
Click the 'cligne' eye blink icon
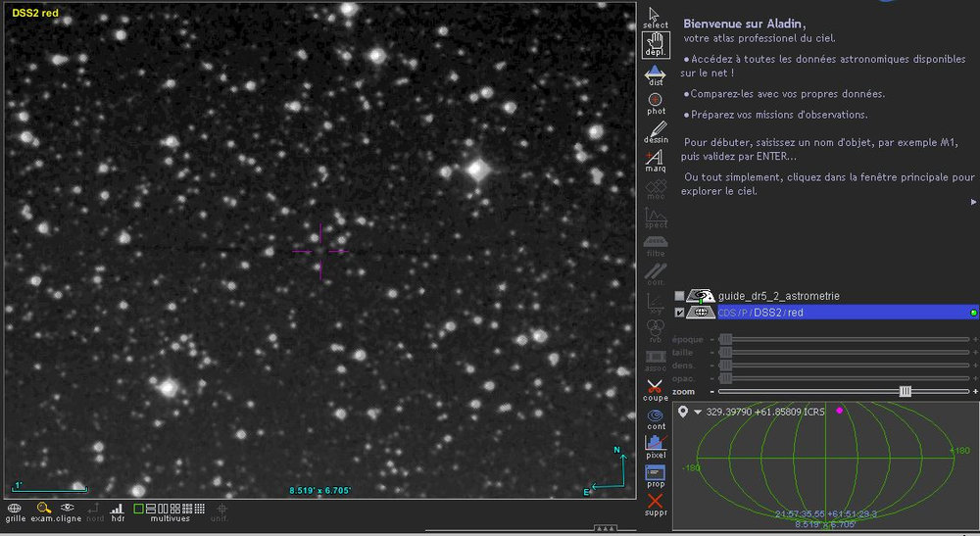coord(68,508)
